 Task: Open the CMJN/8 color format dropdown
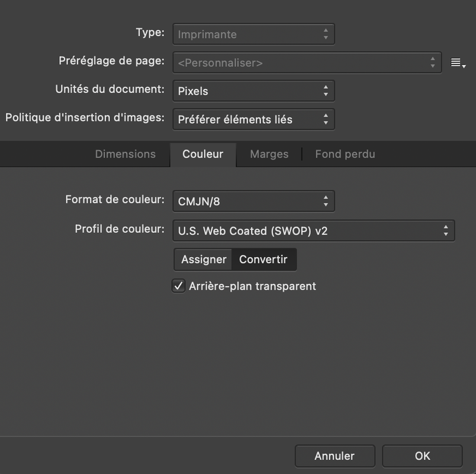pyautogui.click(x=254, y=201)
